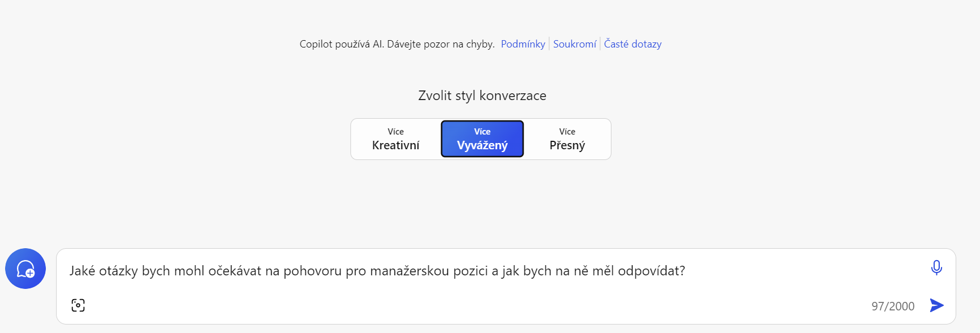This screenshot has width=980, height=333.
Task: Open the Soukromí link
Action: coord(574,44)
